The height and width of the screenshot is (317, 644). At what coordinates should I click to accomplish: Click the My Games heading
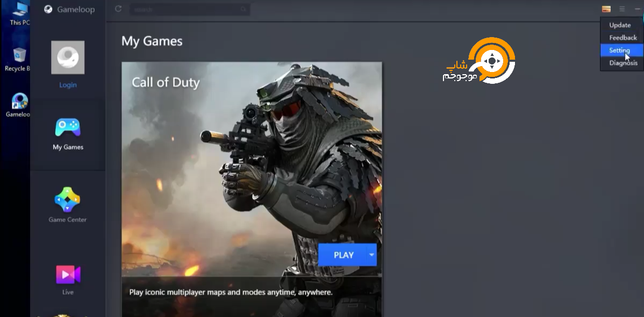152,41
